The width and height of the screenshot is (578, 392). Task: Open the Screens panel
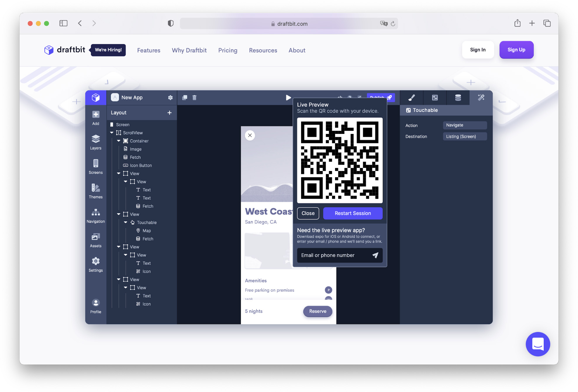click(96, 167)
